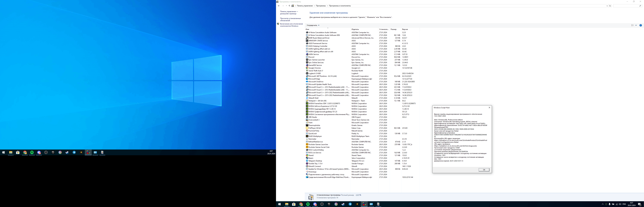This screenshot has width=644, height=207.
Task: Click the microphone icon in system tray
Action: [609, 204]
